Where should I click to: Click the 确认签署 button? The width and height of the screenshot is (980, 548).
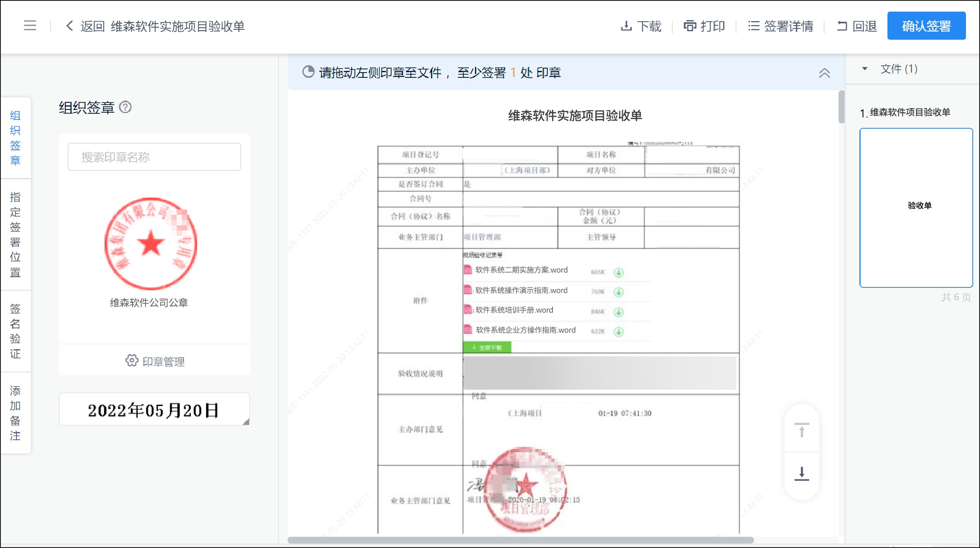(926, 25)
